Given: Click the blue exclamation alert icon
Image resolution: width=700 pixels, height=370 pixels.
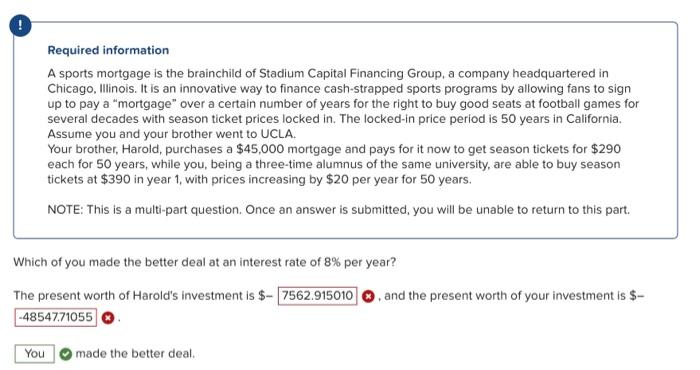Looking at the screenshot, I should coord(20,25).
